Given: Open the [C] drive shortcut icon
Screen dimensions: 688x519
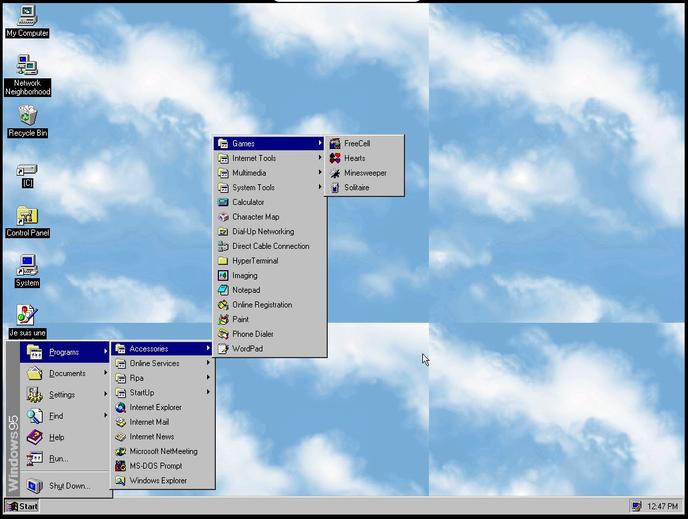Looking at the screenshot, I should [27, 175].
